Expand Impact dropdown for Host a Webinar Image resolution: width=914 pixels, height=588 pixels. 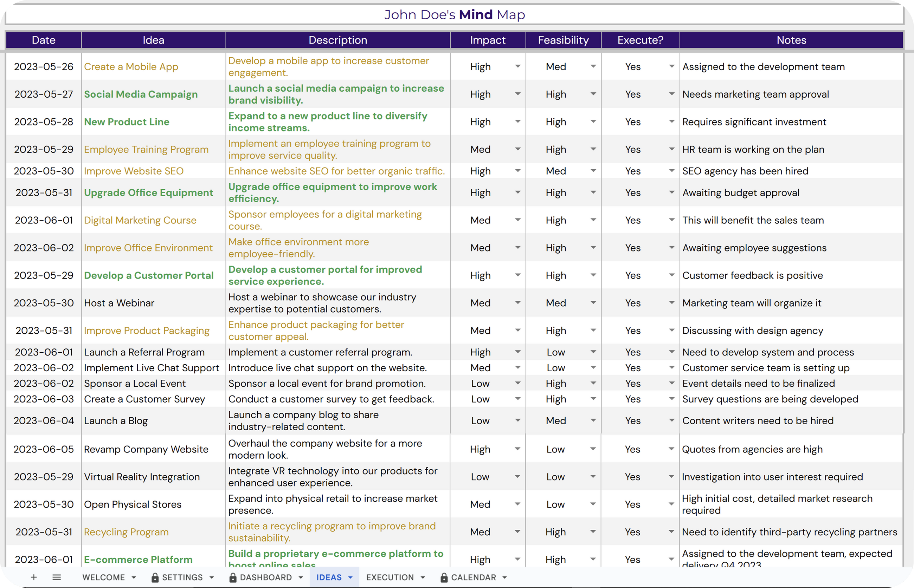coord(517,302)
